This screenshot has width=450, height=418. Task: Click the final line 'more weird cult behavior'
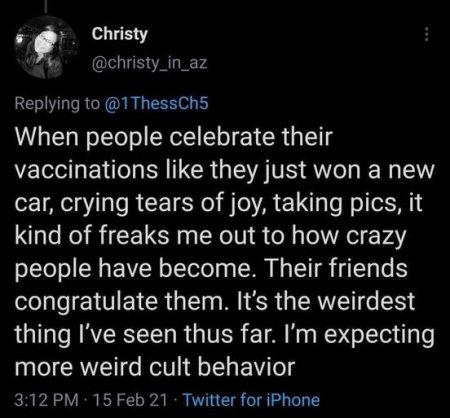coord(155,367)
